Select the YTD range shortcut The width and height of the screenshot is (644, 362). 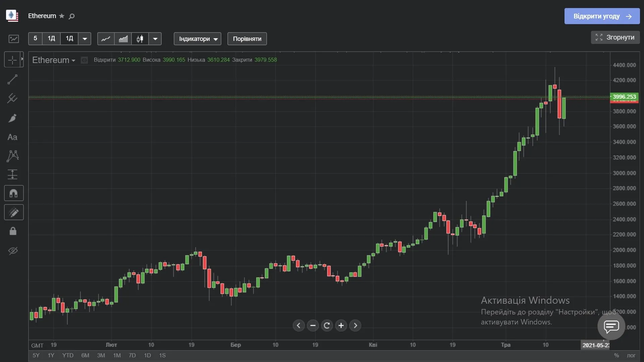point(67,355)
